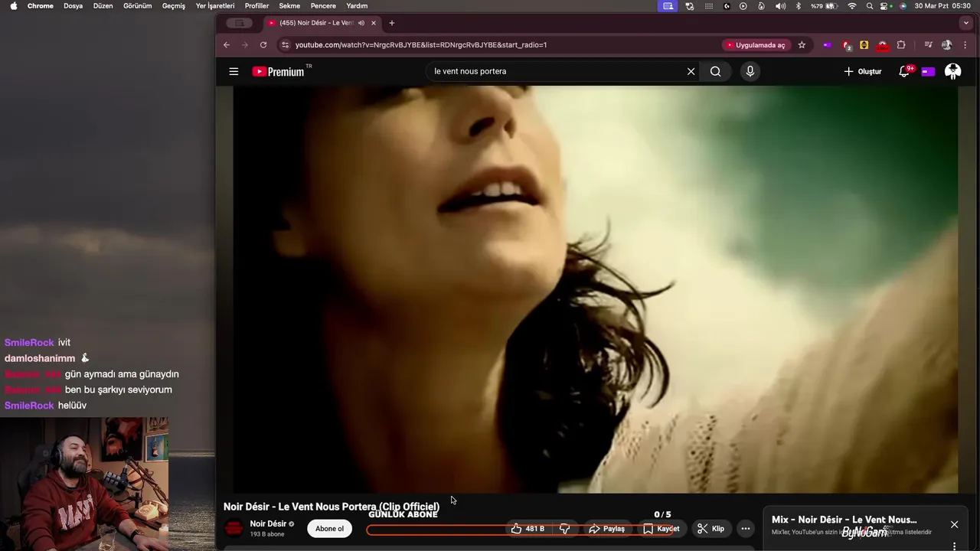Open Mix panel options three-dot menu
This screenshot has width=980, height=551.
pos(954,546)
